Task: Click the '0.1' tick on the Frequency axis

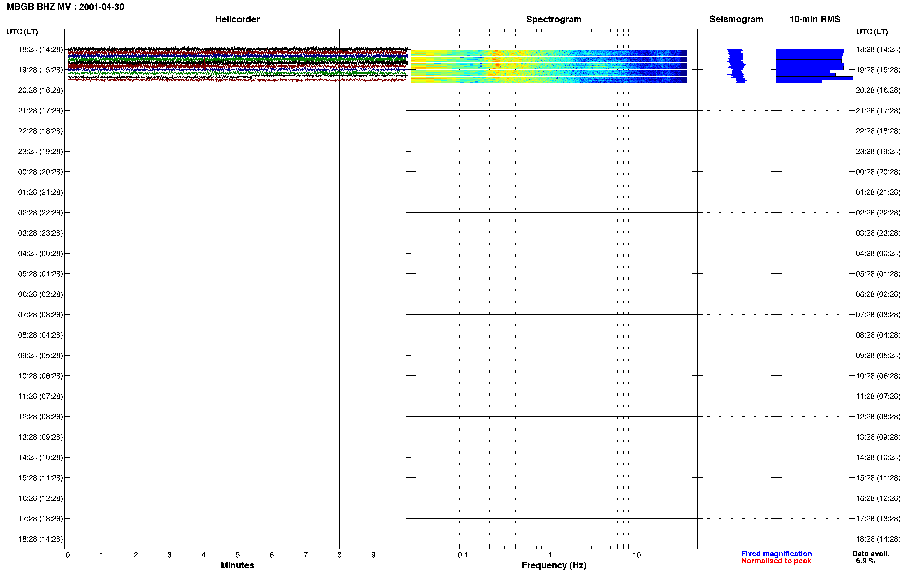Action: (x=463, y=555)
